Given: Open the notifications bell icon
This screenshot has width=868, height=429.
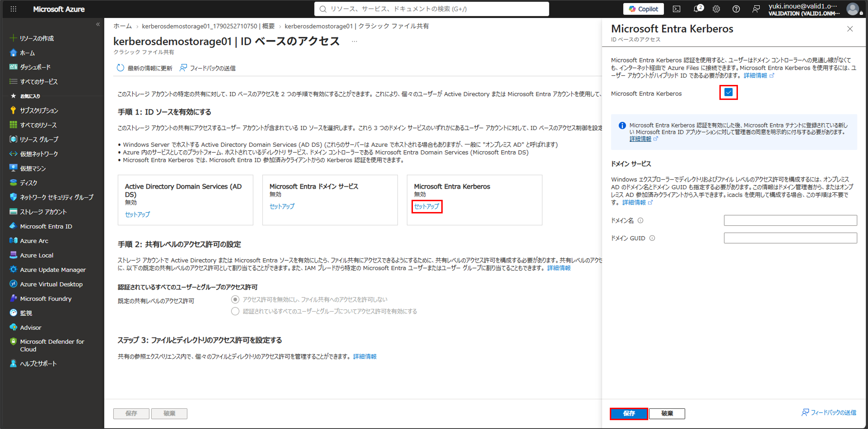Looking at the screenshot, I should pyautogui.click(x=697, y=9).
